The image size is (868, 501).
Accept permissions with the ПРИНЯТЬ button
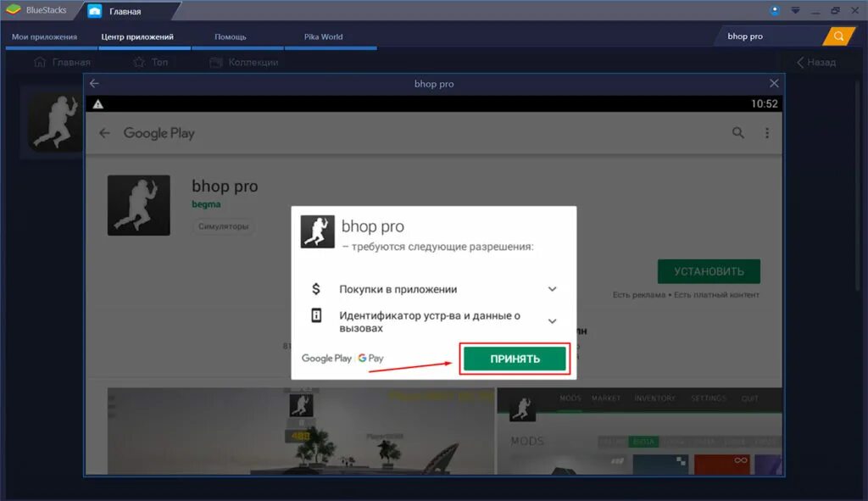(x=515, y=359)
